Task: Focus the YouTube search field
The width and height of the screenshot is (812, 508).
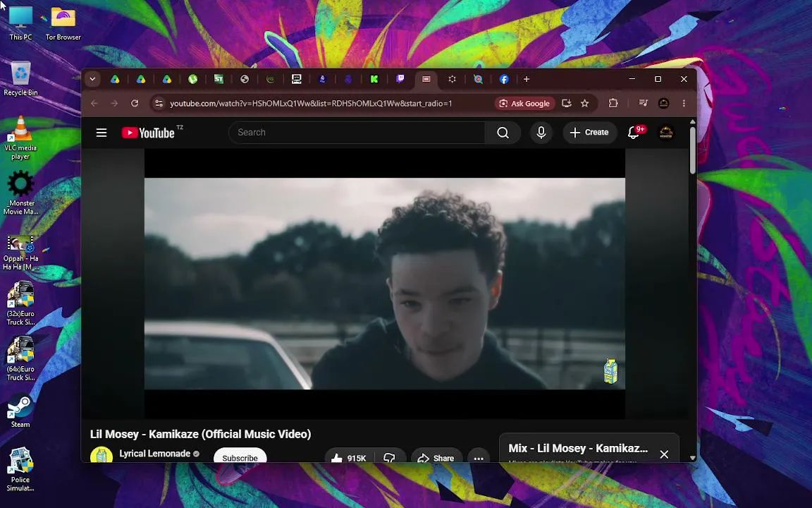Action: 356,133
